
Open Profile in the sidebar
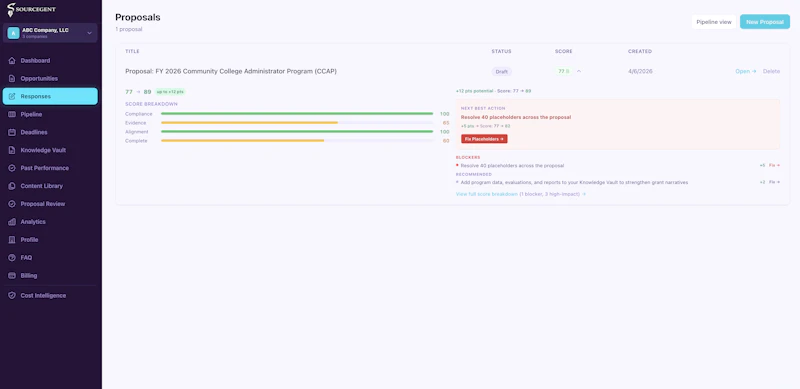(50, 239)
